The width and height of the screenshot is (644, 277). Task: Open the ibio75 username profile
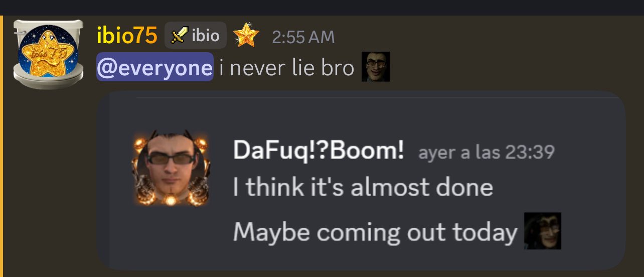(x=127, y=36)
